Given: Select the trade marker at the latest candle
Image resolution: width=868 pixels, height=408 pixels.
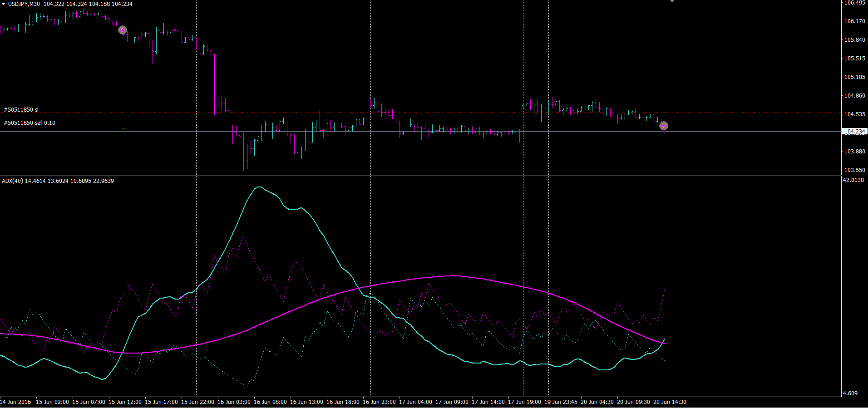Looking at the screenshot, I should tap(663, 126).
